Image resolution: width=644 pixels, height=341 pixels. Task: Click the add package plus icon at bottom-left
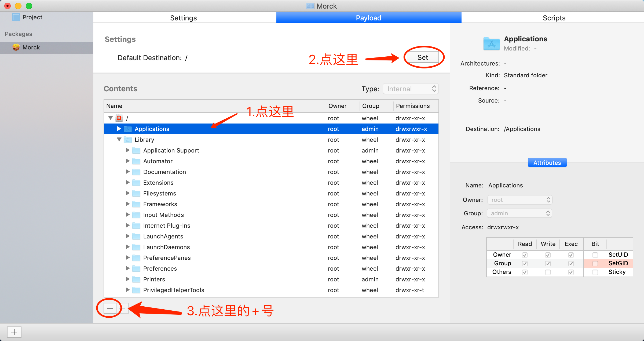pos(14,332)
